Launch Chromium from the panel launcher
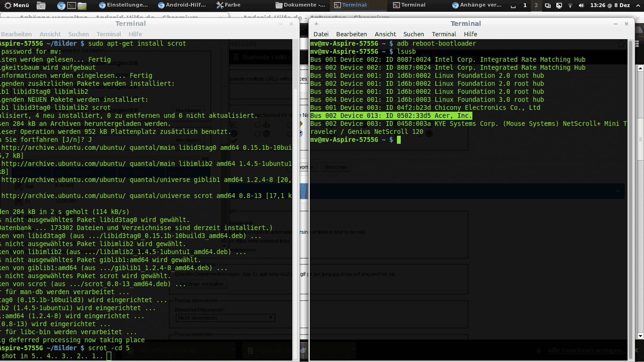This screenshot has width=644, height=362. (x=61, y=6)
